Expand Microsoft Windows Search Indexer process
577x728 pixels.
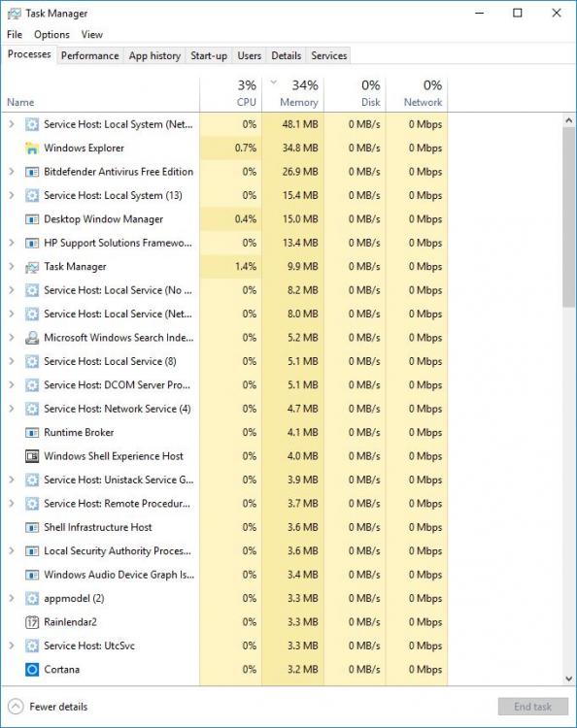click(x=12, y=338)
